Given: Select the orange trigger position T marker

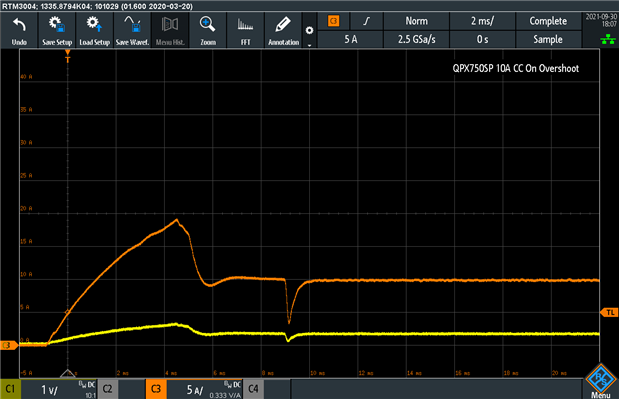Looking at the screenshot, I should tap(68, 57).
